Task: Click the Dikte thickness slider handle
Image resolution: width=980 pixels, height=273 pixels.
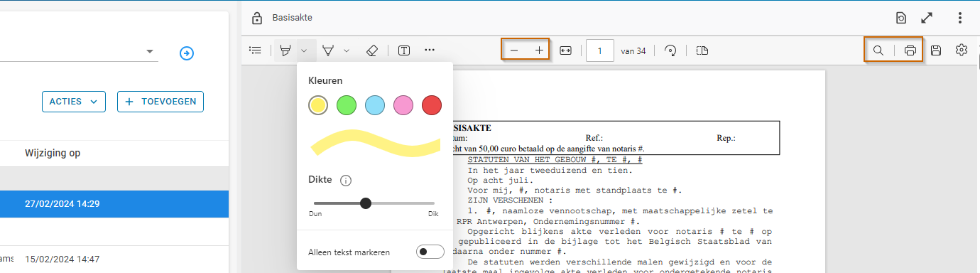Action: [x=366, y=203]
